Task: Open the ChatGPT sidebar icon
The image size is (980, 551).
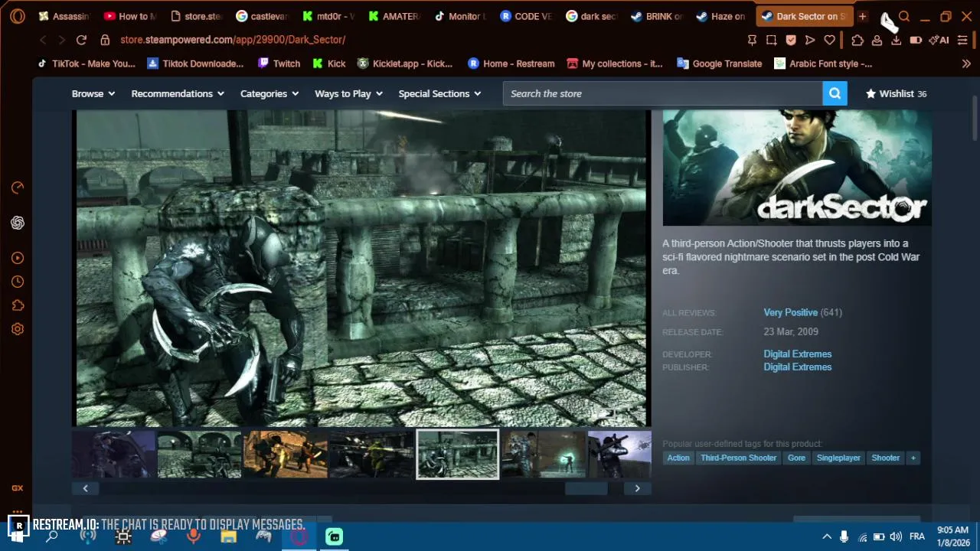Action: pyautogui.click(x=18, y=223)
